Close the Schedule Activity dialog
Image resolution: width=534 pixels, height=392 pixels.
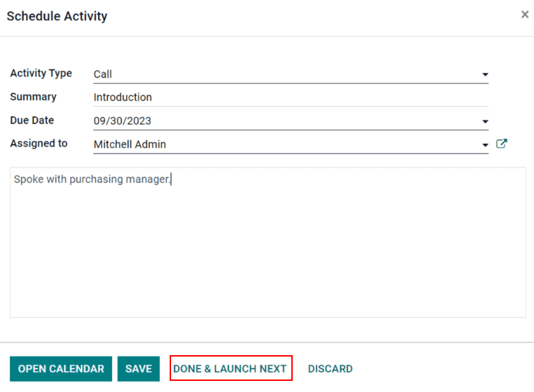click(524, 15)
